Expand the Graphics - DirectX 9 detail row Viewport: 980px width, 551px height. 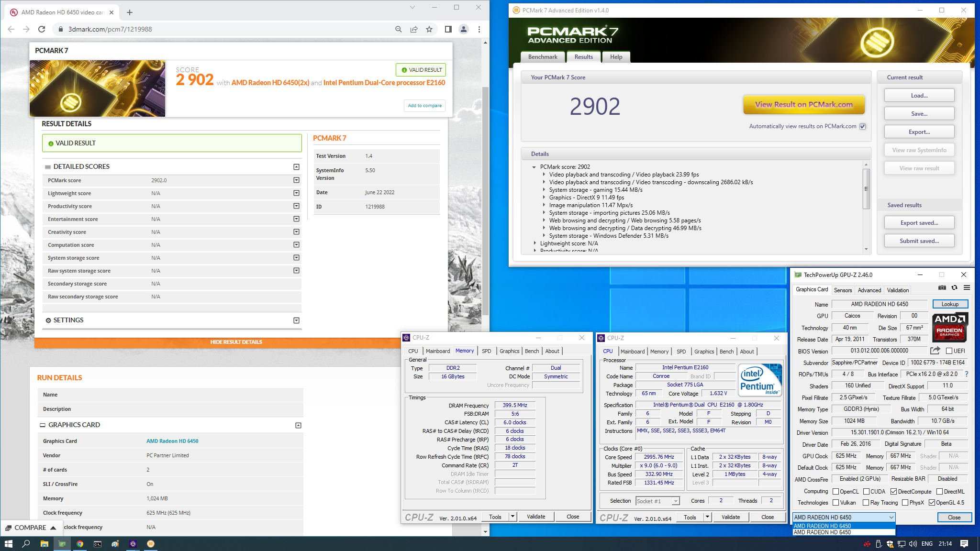tap(544, 198)
